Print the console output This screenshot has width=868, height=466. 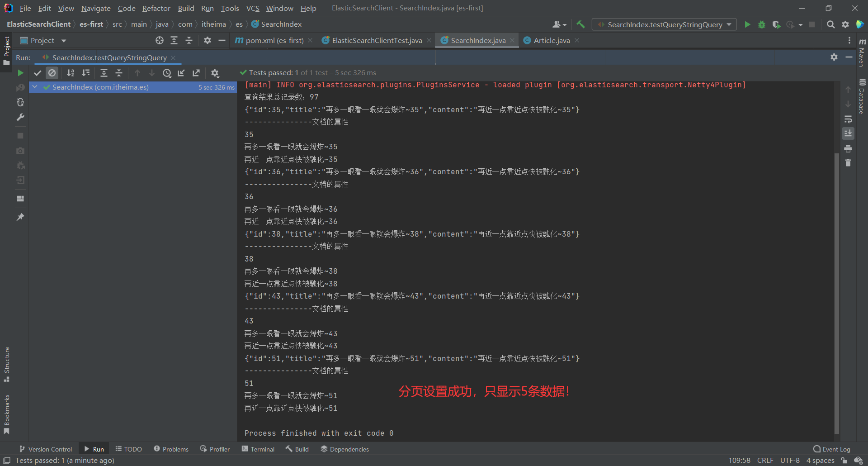pos(848,148)
